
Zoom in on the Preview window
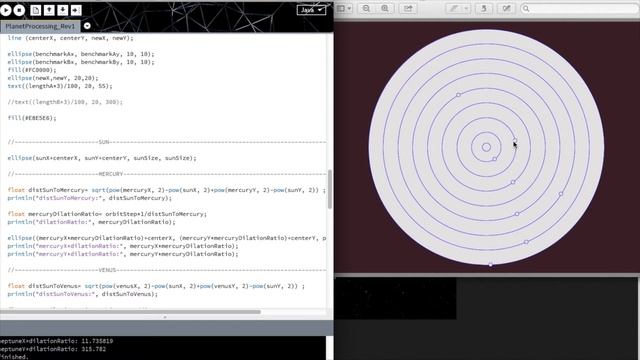click(x=385, y=8)
